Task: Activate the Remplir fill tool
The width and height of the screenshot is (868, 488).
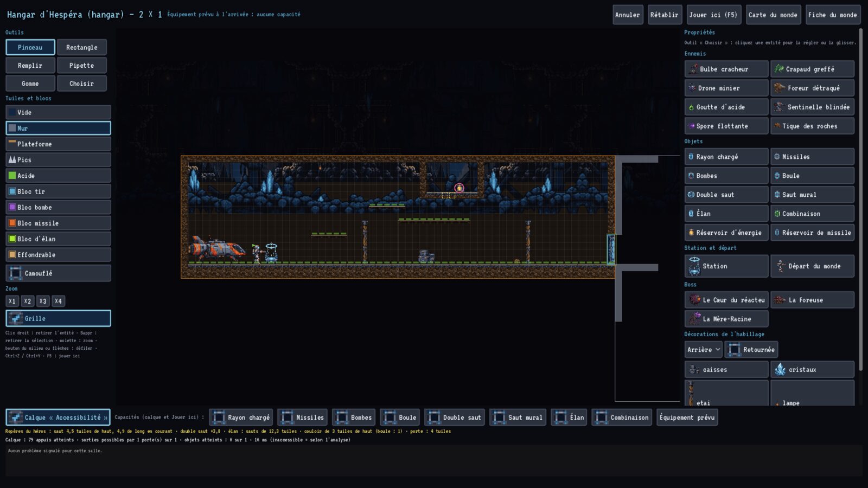Action: pos(30,66)
